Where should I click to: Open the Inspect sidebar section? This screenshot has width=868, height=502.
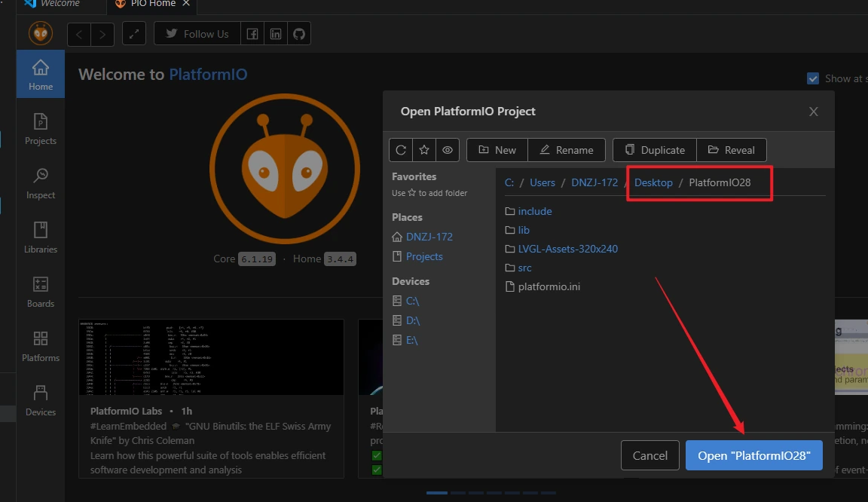pyautogui.click(x=41, y=183)
